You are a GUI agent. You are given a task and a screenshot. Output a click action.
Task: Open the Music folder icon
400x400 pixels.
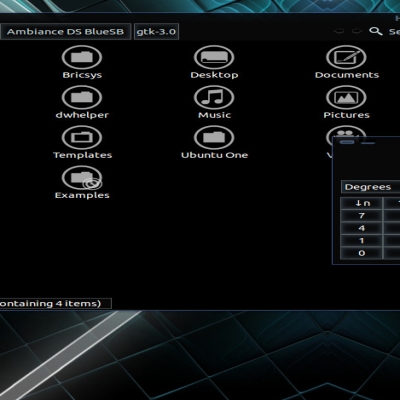pos(214,97)
